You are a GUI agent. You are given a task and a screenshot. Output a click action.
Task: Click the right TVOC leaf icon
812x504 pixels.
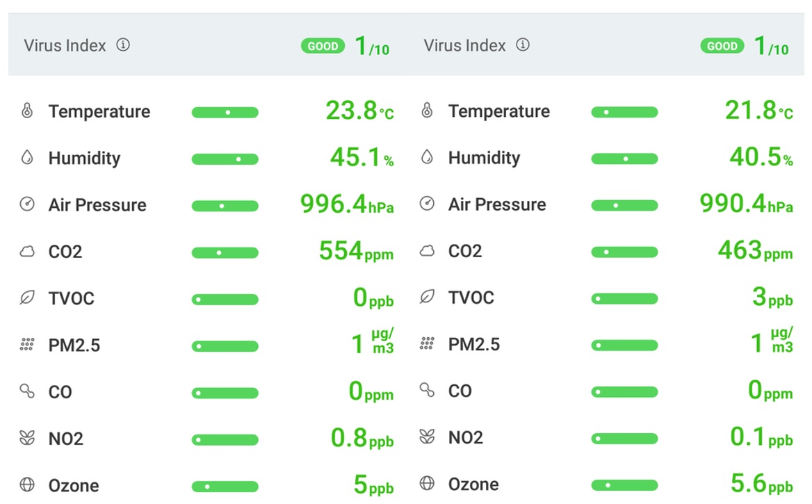427,298
